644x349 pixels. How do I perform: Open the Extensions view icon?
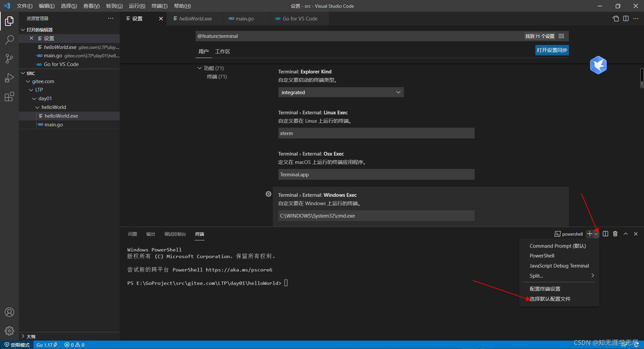tap(9, 97)
